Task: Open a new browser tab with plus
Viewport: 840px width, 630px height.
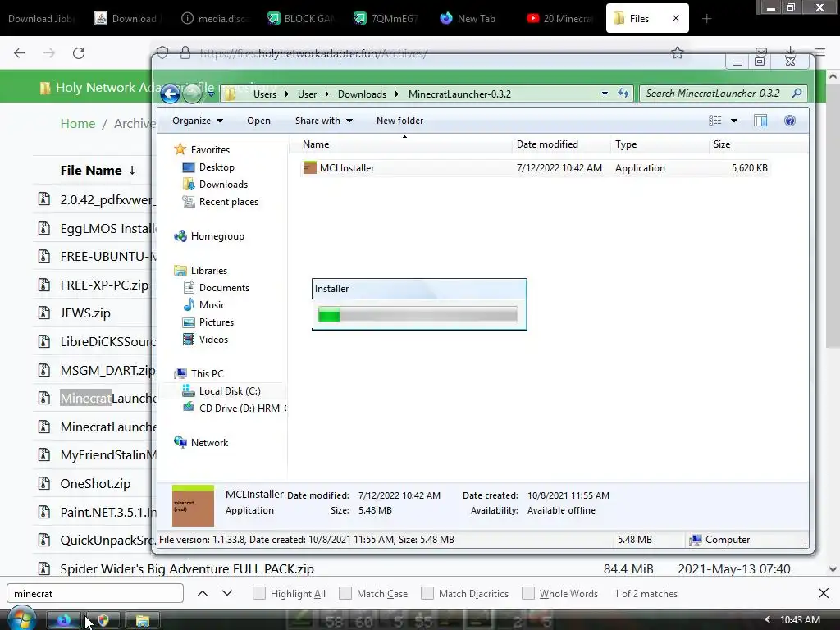Action: [x=706, y=19]
